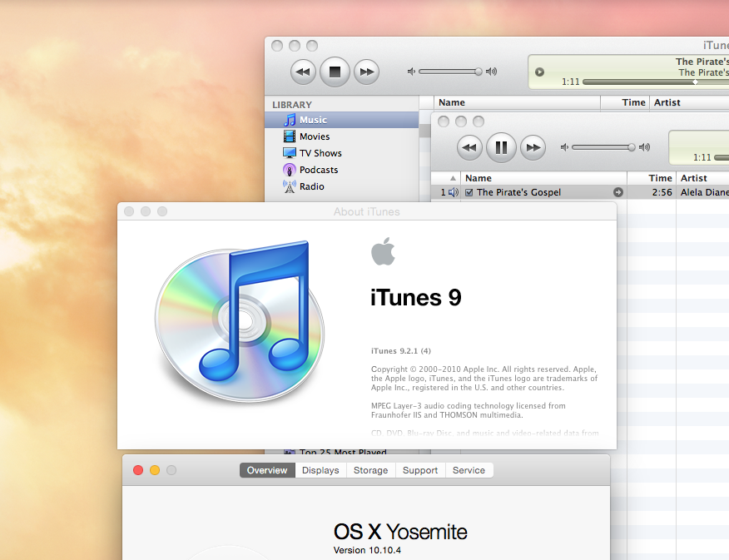The image size is (729, 560).
Task: Click the Radio tower icon
Action: click(x=289, y=186)
